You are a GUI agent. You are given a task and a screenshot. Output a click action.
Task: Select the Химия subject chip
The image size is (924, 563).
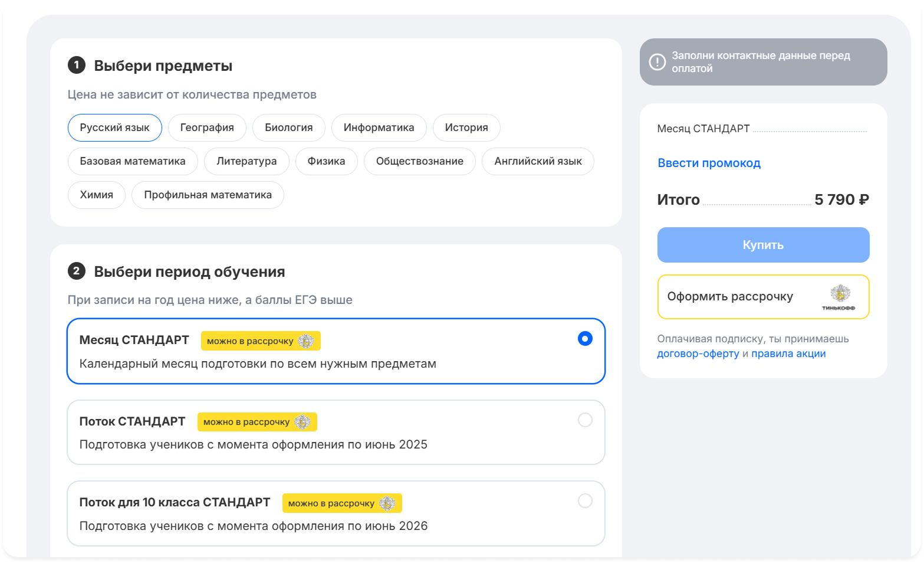coord(97,195)
